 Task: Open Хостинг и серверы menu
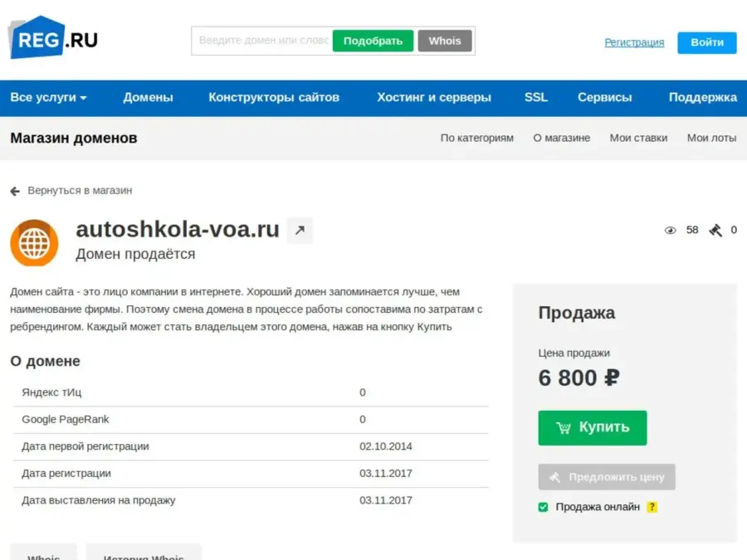[433, 98]
